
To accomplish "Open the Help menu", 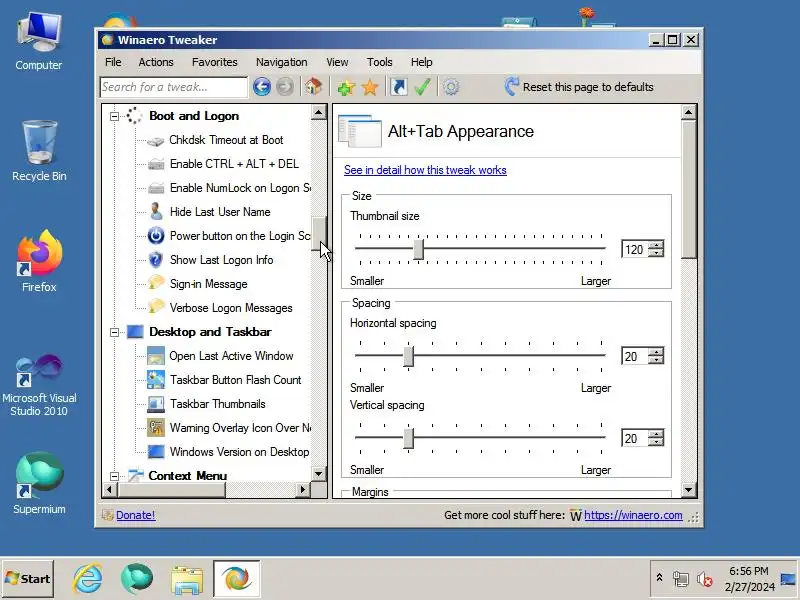I will pyautogui.click(x=421, y=62).
